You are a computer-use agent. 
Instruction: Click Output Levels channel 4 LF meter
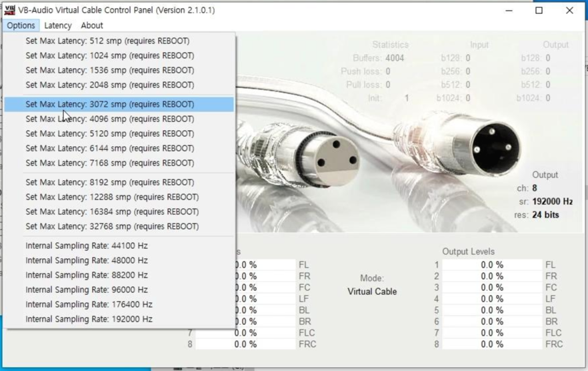492,298
